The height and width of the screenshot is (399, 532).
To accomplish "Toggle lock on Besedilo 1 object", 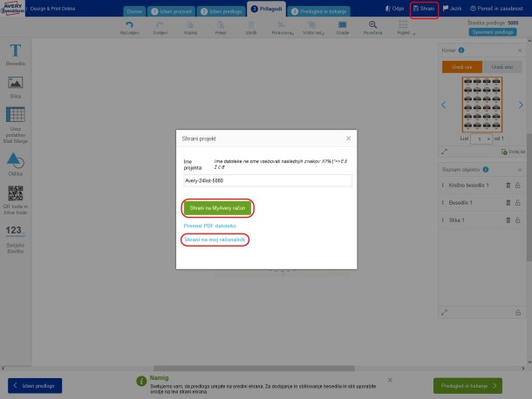I will [x=518, y=200].
